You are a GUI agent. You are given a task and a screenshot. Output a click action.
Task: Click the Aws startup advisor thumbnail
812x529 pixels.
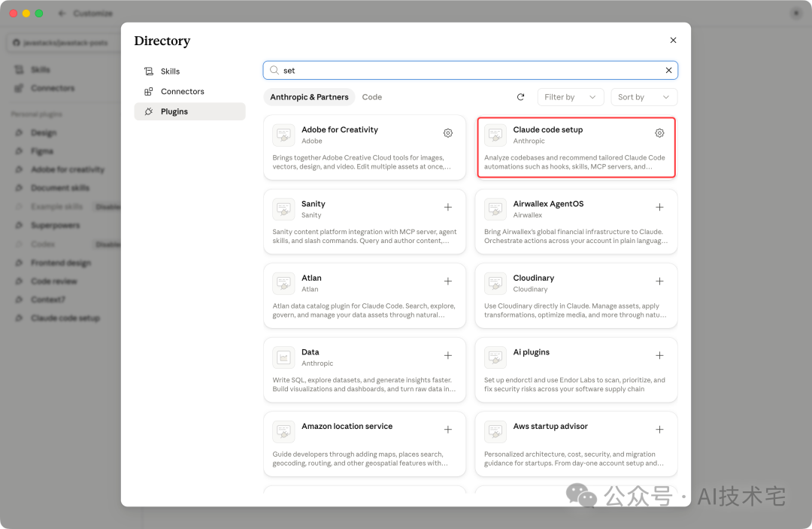[x=495, y=432]
